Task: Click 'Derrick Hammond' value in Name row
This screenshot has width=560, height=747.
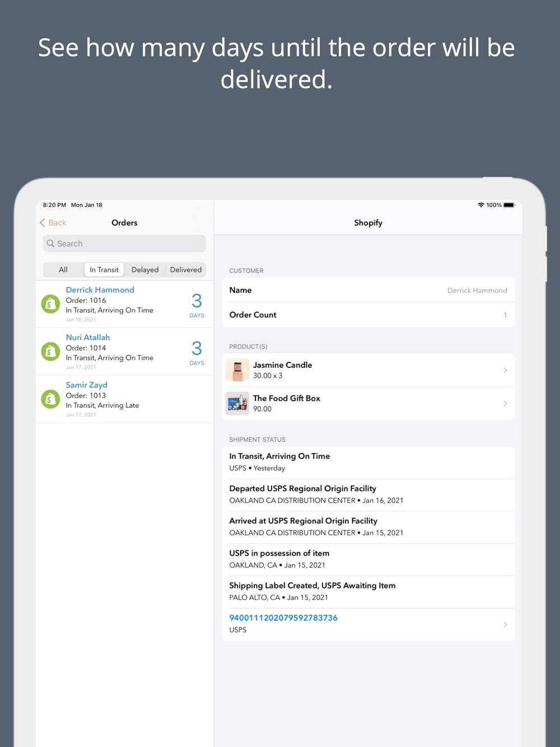Action: coord(477,290)
